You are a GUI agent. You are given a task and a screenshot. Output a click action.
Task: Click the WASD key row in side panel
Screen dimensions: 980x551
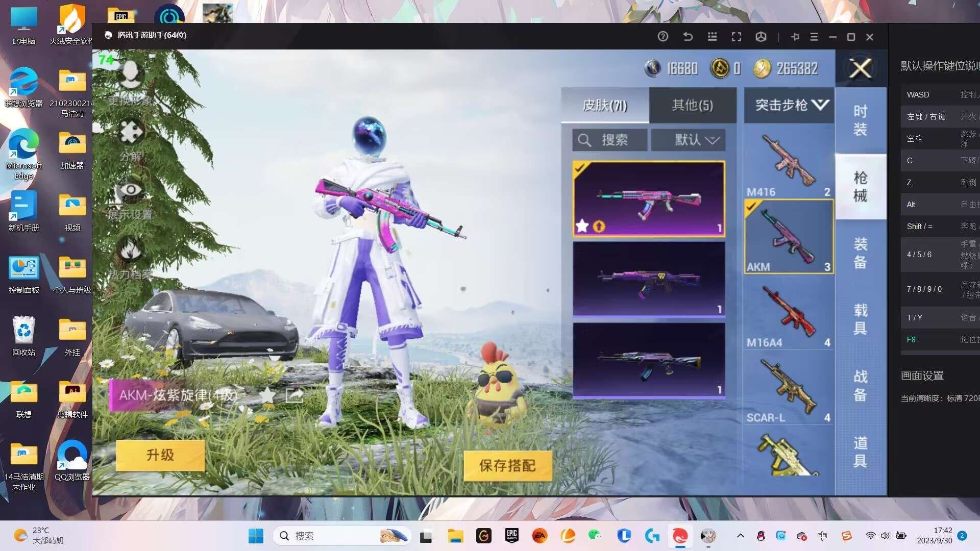(940, 94)
